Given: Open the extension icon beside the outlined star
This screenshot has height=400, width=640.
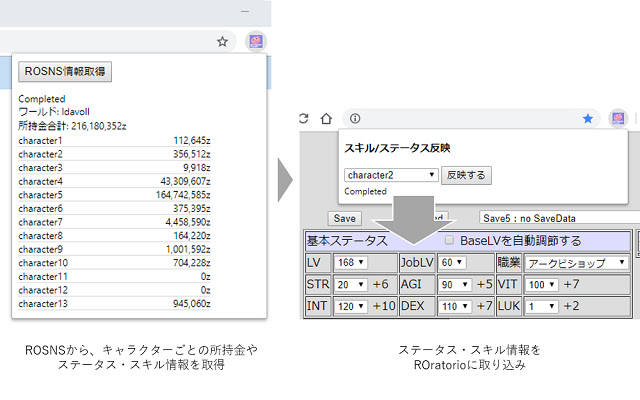Looking at the screenshot, I should (255, 42).
